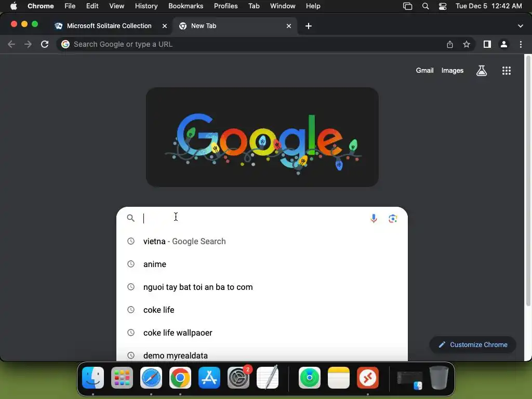Click the Stage Manager menu bar icon
The width and height of the screenshot is (532, 399).
pos(407,6)
